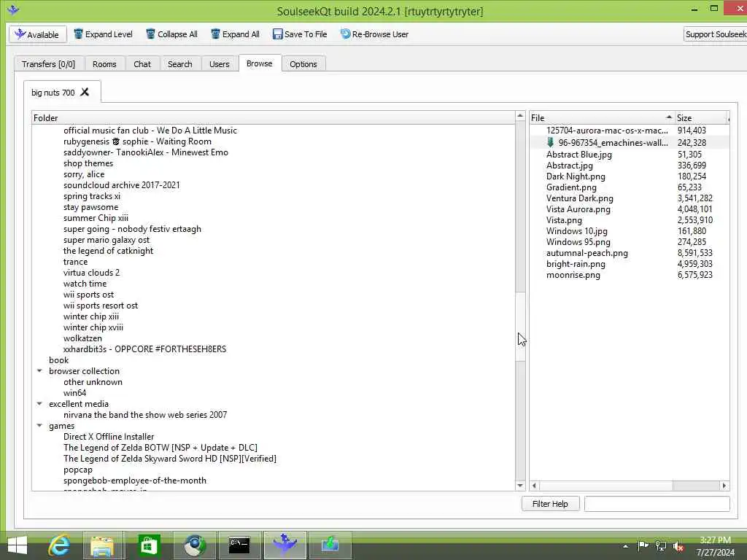Select nirvana the band the show folder

145,415
